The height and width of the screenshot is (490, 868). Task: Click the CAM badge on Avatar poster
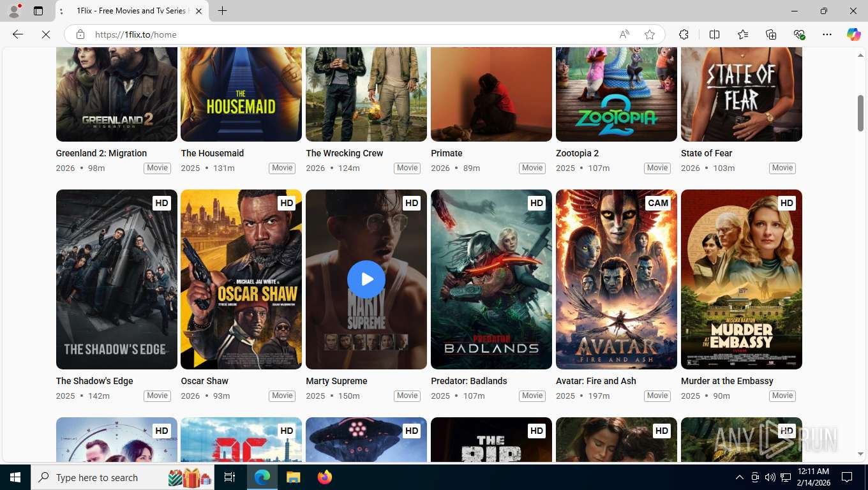point(658,203)
